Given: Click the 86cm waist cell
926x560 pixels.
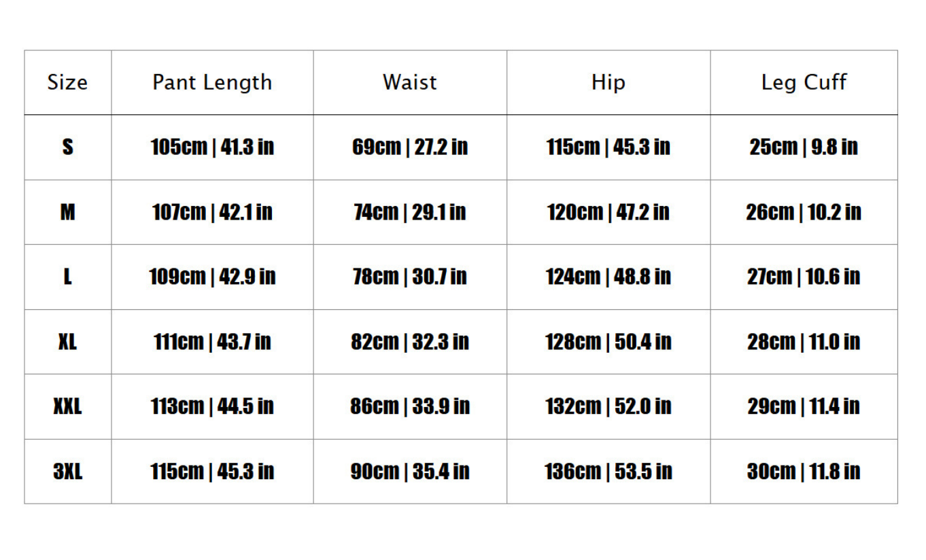Looking at the screenshot, I should (x=409, y=406).
